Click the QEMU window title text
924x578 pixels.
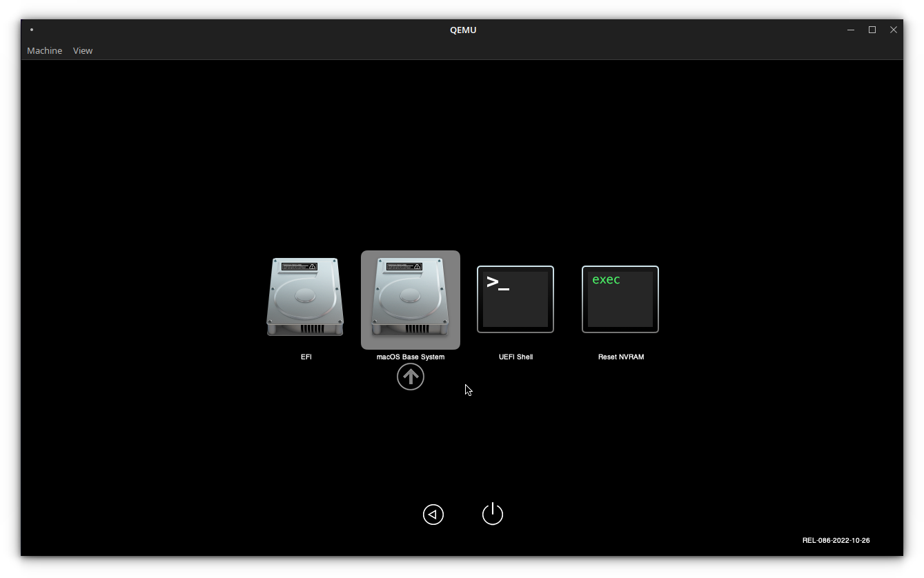(463, 30)
